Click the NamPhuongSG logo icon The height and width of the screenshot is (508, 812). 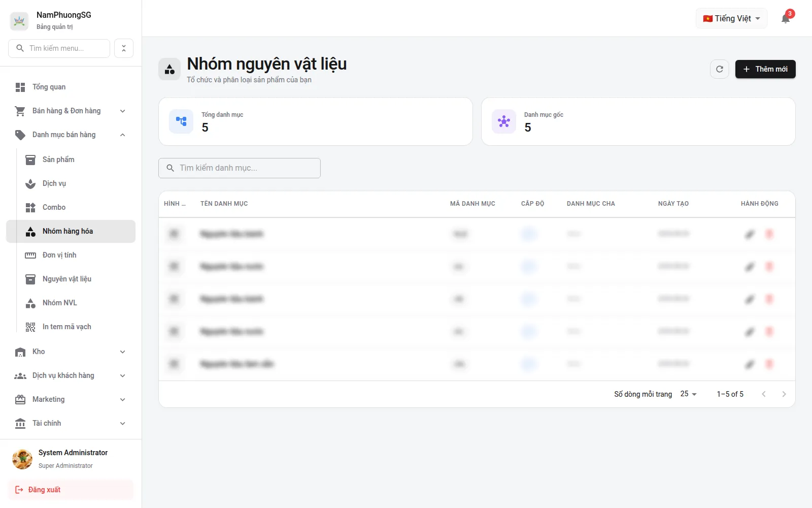[19, 21]
